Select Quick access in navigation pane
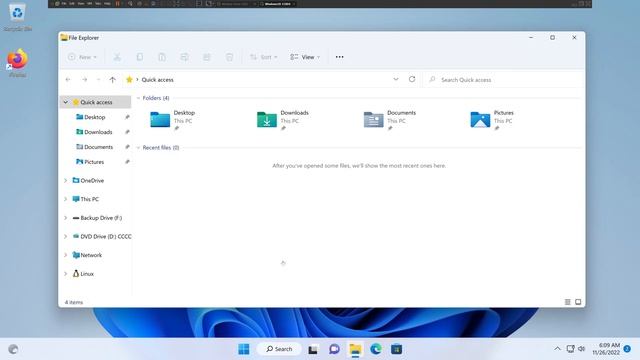640x360 pixels. tap(96, 102)
